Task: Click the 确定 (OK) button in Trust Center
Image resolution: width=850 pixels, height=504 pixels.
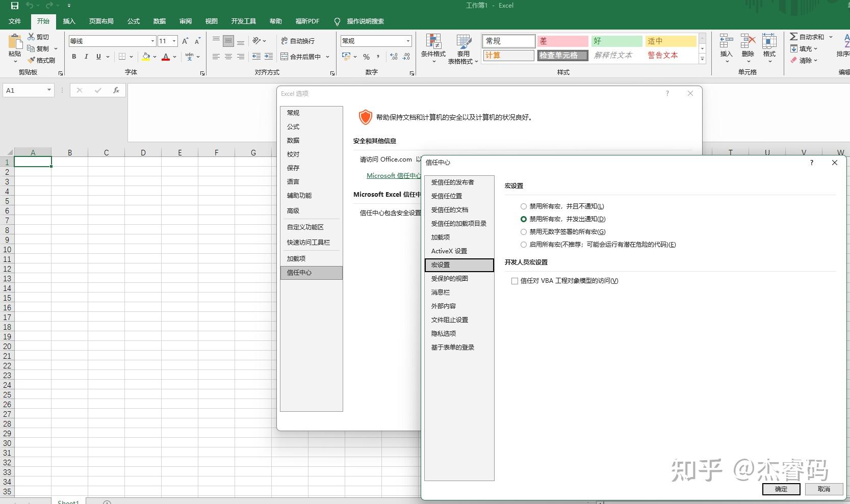Action: pos(781,489)
